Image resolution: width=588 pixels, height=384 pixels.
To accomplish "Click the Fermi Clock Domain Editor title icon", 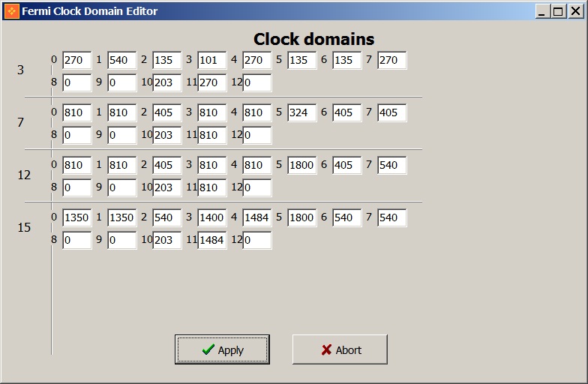I will (x=11, y=11).
